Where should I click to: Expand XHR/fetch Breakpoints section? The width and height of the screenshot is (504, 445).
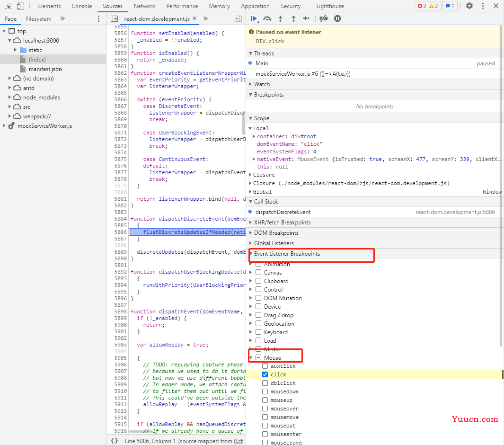[x=251, y=222]
